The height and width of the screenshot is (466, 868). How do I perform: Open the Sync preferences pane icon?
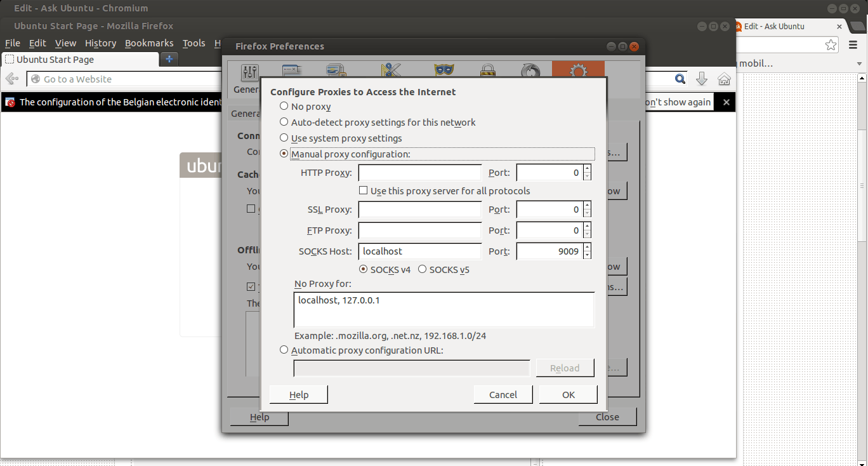pos(530,70)
